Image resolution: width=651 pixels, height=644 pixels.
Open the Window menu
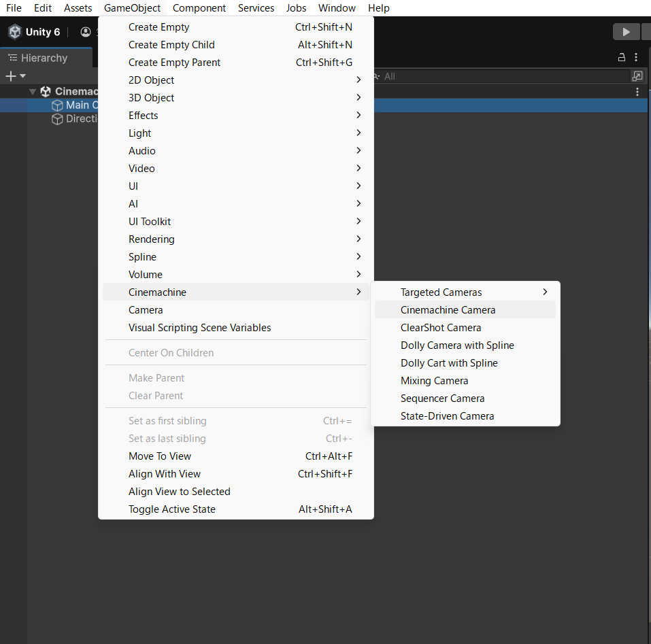coord(337,8)
